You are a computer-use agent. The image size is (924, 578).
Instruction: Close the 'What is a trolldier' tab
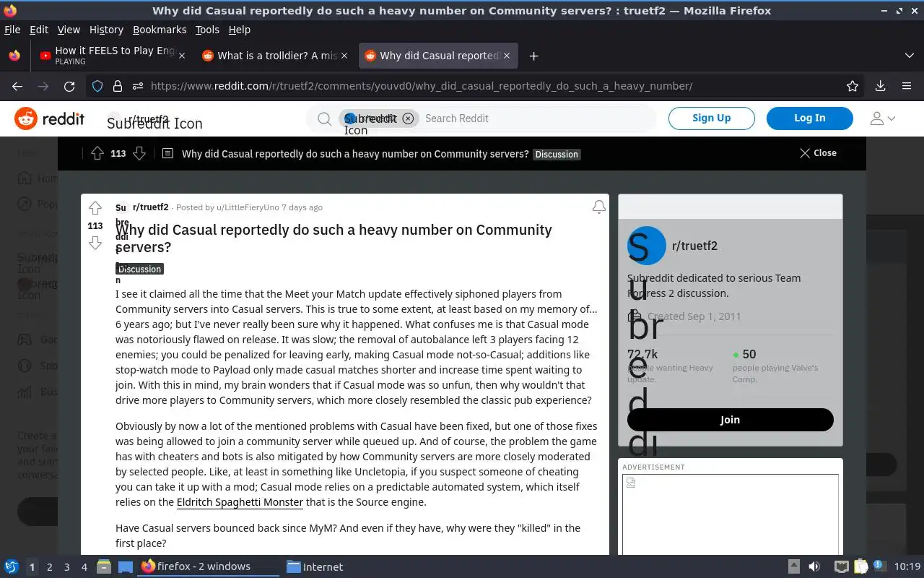pos(344,56)
